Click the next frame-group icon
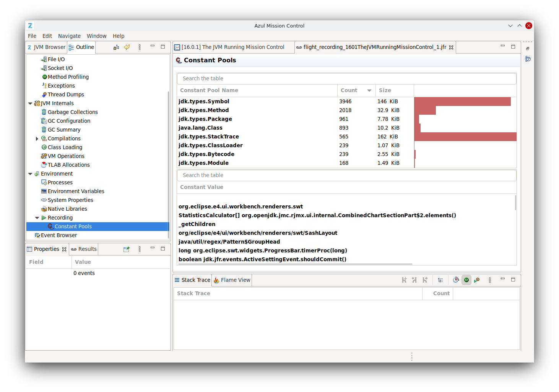Screen dimensions: 559x392 (425, 280)
